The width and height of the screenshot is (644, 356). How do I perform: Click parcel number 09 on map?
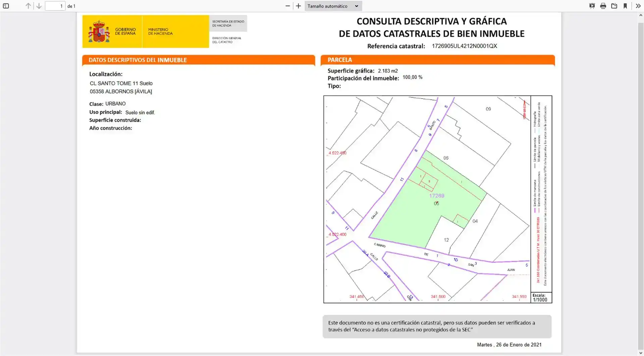[x=488, y=109]
